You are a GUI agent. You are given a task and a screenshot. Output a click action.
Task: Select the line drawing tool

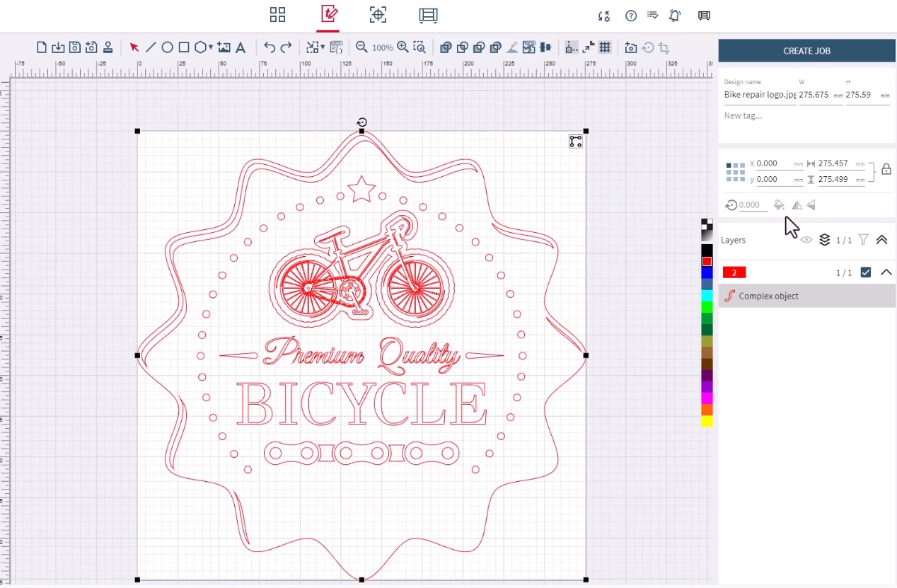click(151, 47)
